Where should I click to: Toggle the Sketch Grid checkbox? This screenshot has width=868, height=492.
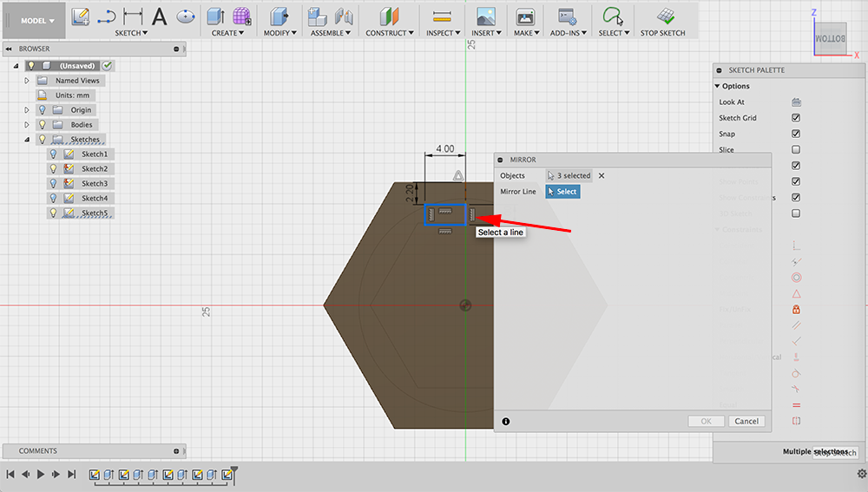point(796,118)
